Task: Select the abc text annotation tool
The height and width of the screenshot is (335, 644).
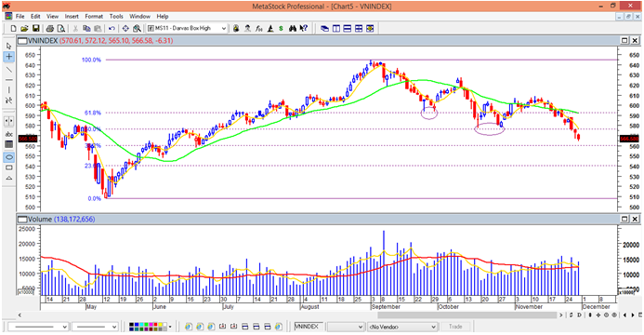Action: [x=9, y=134]
